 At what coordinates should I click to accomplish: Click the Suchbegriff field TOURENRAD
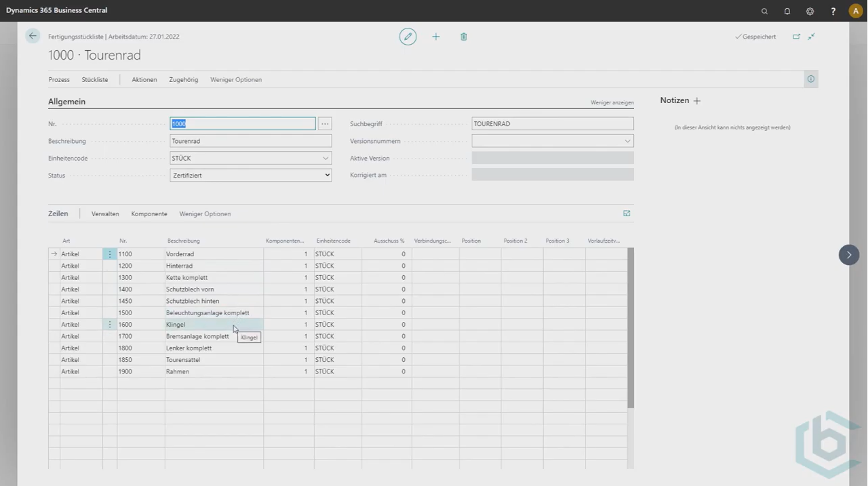click(x=553, y=124)
